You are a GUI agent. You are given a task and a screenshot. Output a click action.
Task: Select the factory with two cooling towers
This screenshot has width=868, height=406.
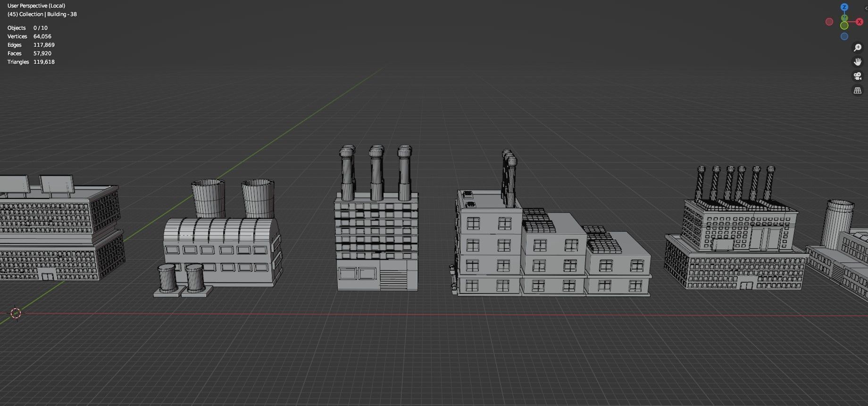tap(218, 238)
